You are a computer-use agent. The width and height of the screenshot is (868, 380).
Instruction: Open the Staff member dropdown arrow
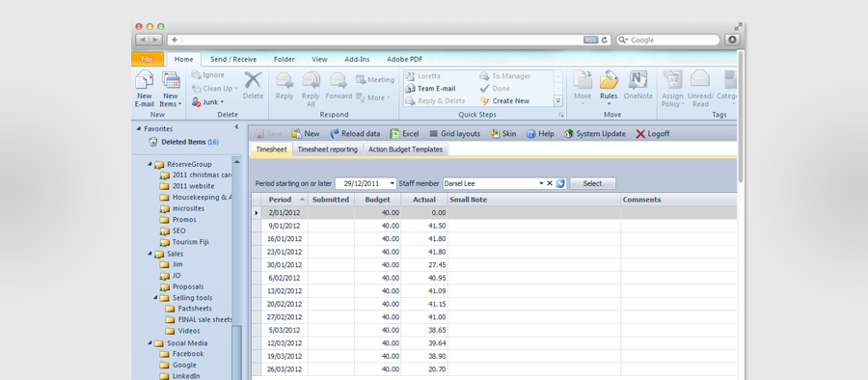(x=541, y=183)
